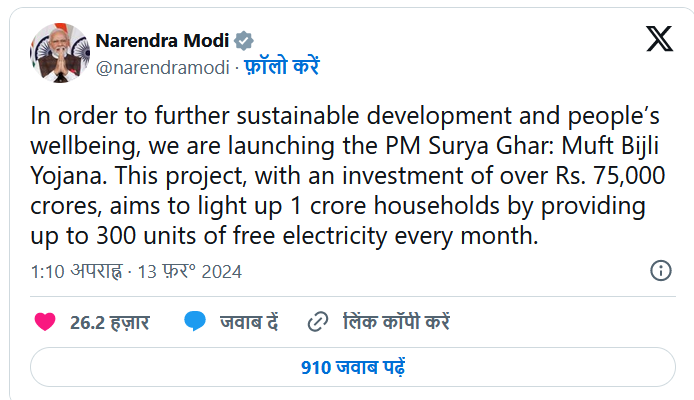Click the 26.2 हज़ार like count
The image size is (694, 400).
pos(110,322)
